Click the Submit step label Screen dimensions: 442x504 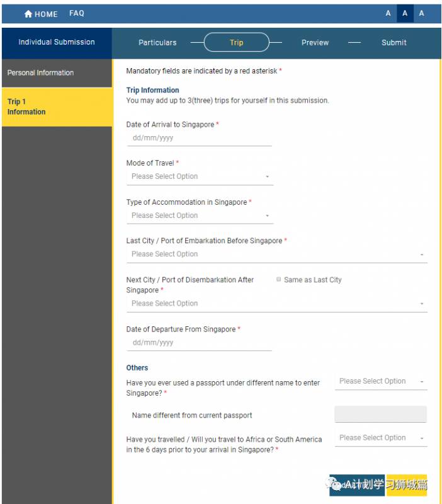394,43
